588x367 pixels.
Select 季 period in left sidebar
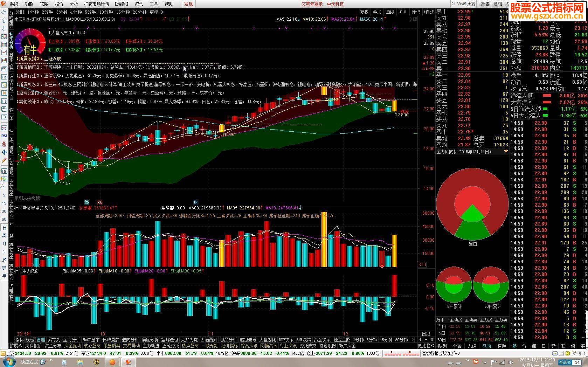[x=4, y=268]
